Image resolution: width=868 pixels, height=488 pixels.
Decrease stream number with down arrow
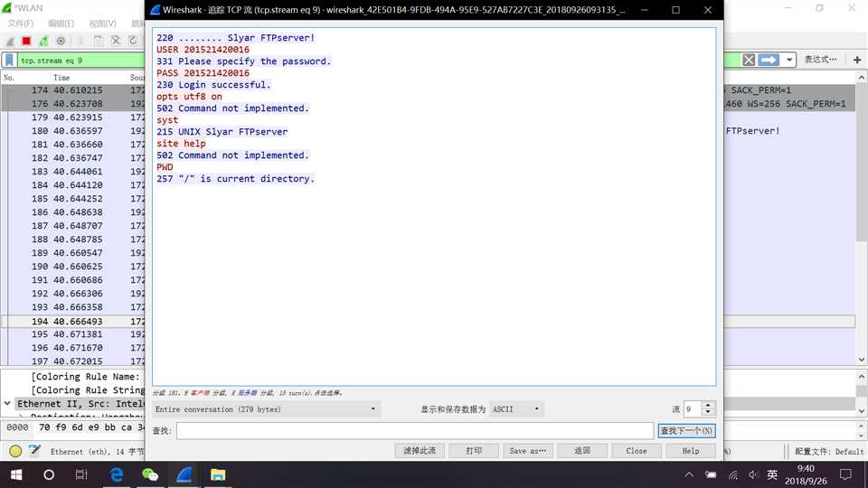708,412
